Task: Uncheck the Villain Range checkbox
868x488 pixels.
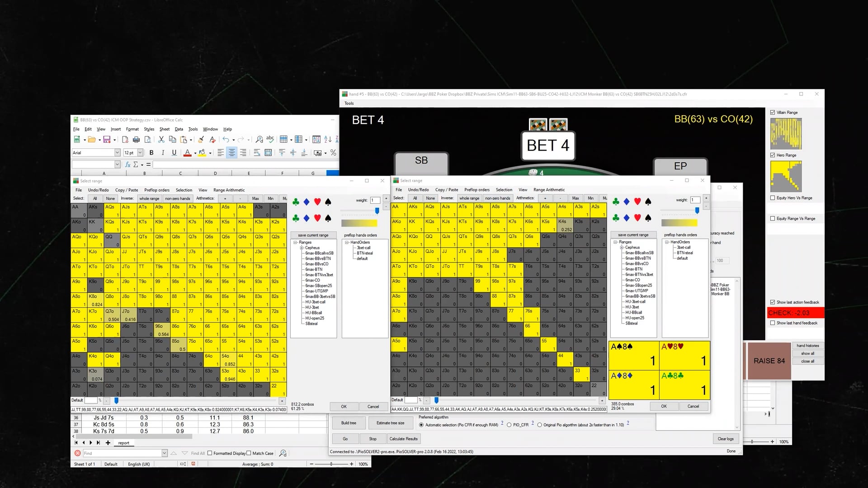Action: tap(772, 113)
